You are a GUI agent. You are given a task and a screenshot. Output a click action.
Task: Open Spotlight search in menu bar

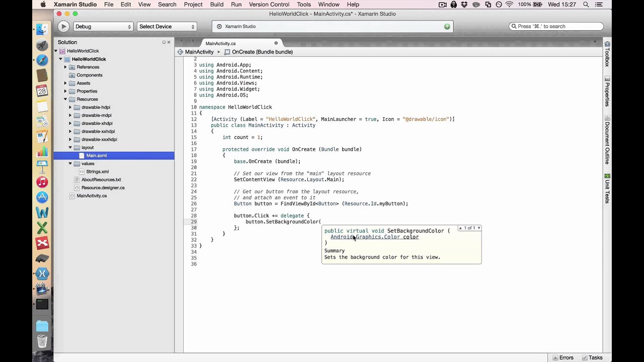click(x=586, y=5)
